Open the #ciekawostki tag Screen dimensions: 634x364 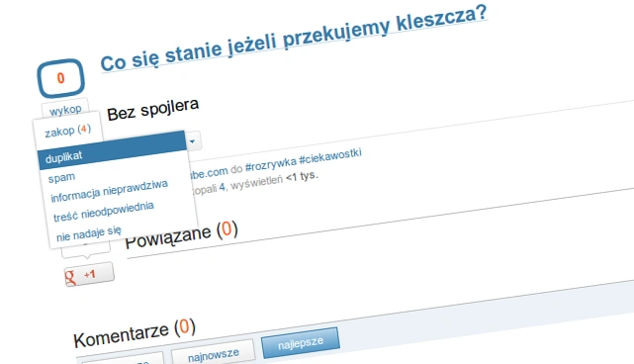[330, 156]
